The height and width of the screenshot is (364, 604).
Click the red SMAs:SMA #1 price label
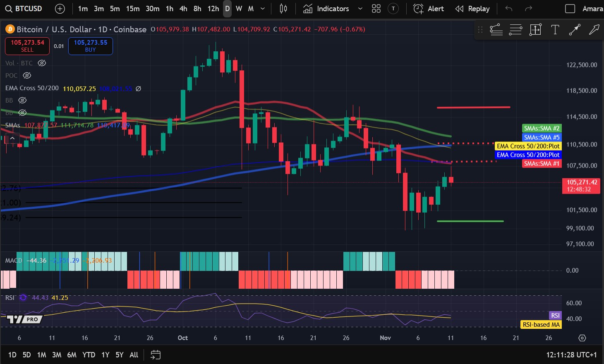tap(542, 163)
